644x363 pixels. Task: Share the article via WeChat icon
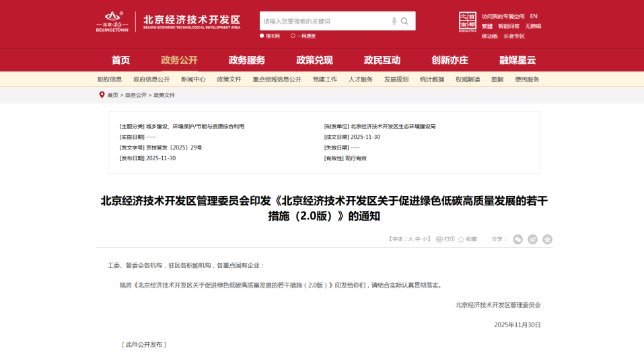coord(517,239)
